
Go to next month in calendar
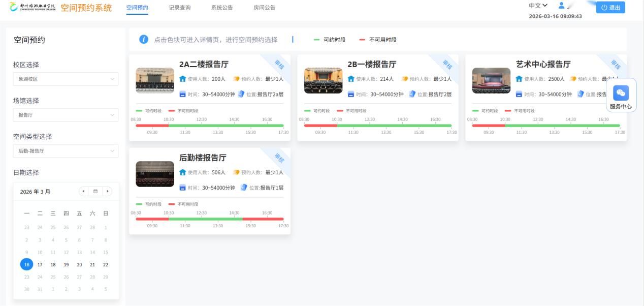[107, 192]
